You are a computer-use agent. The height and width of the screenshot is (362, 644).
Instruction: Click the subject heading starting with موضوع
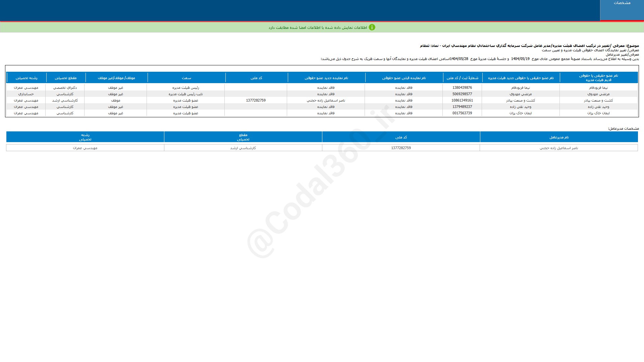pos(529,46)
